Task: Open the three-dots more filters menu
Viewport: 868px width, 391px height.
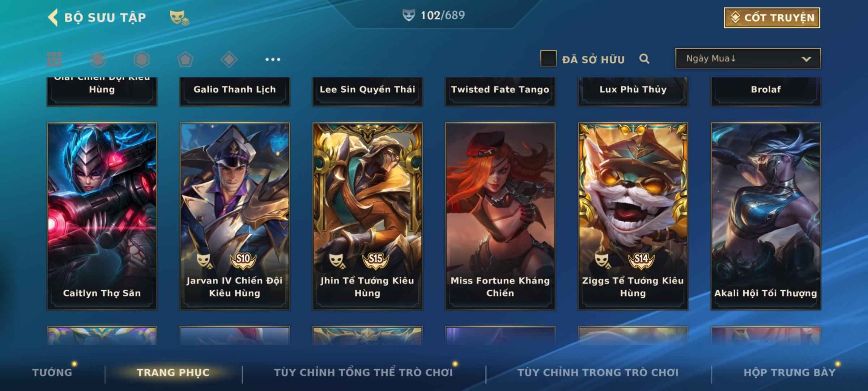Action: (273, 59)
